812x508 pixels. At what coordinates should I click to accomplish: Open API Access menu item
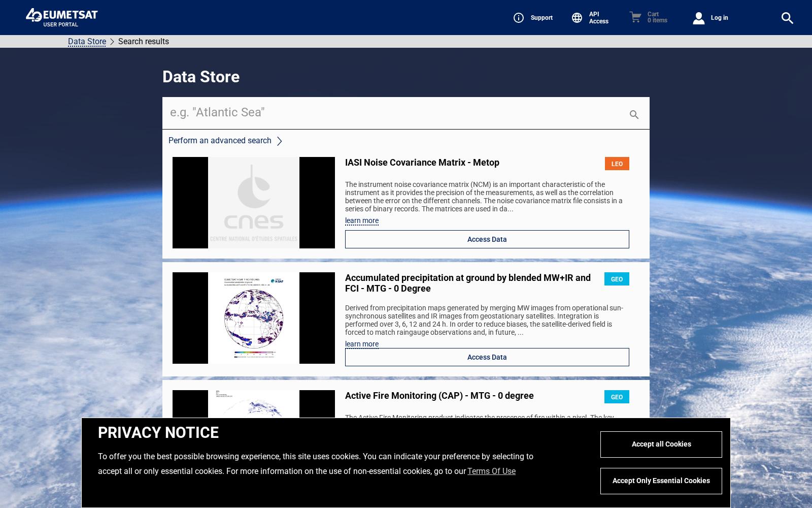598,18
